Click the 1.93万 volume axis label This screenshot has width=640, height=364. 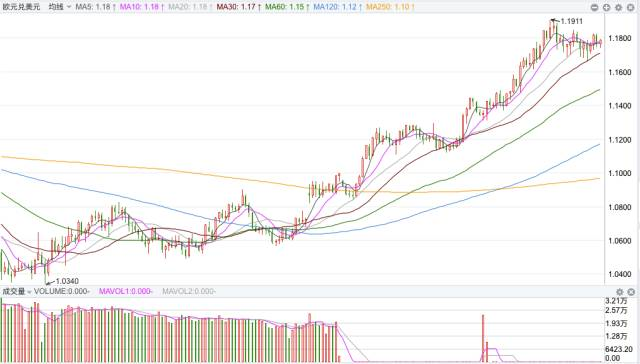pos(616,324)
